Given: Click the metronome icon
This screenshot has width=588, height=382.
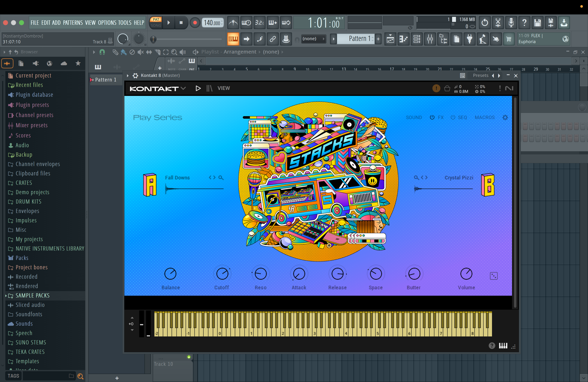Looking at the screenshot, I should (x=233, y=23).
